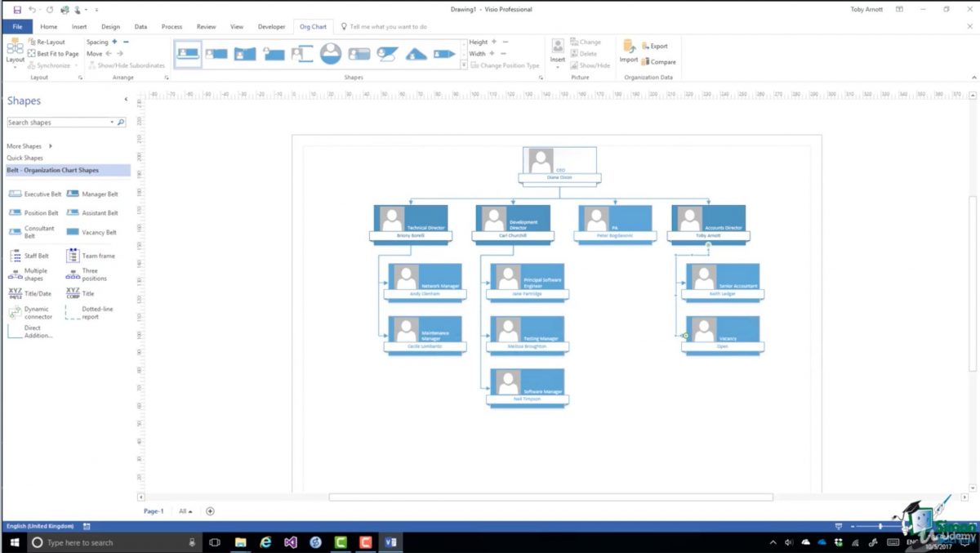The image size is (980, 553).
Task: Click the Export icon in Organization Data
Action: [x=653, y=47]
